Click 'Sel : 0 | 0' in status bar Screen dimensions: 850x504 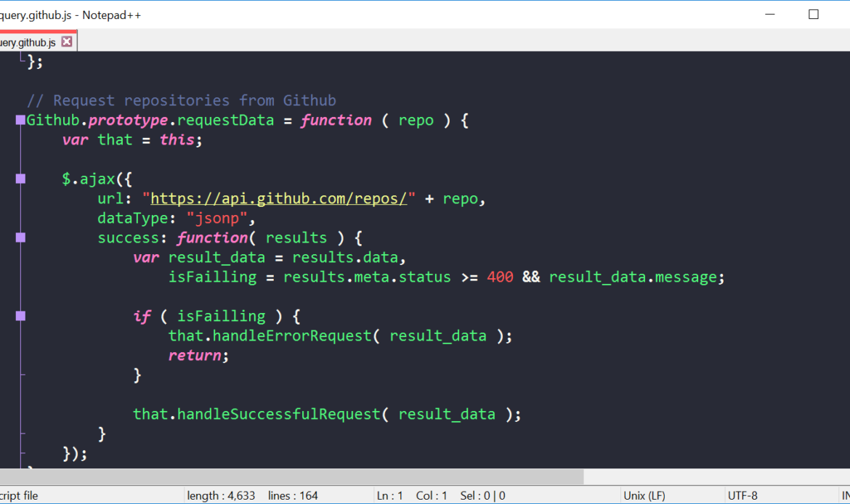tap(482, 495)
